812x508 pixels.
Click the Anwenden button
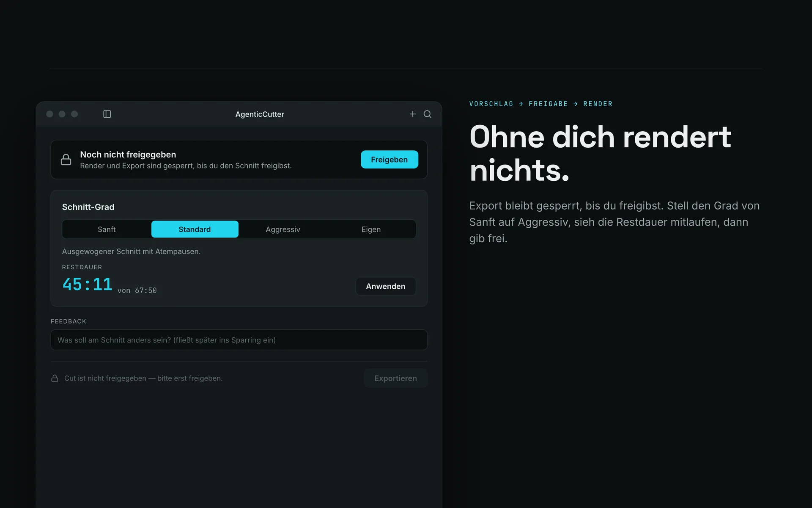click(386, 286)
